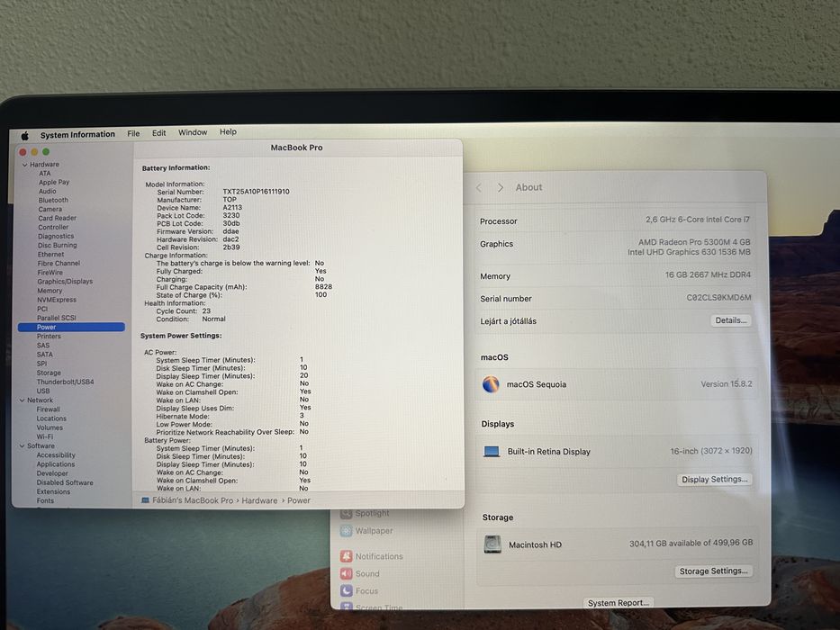Select Applications under Software
Image resolution: width=840 pixels, height=630 pixels.
(56, 464)
